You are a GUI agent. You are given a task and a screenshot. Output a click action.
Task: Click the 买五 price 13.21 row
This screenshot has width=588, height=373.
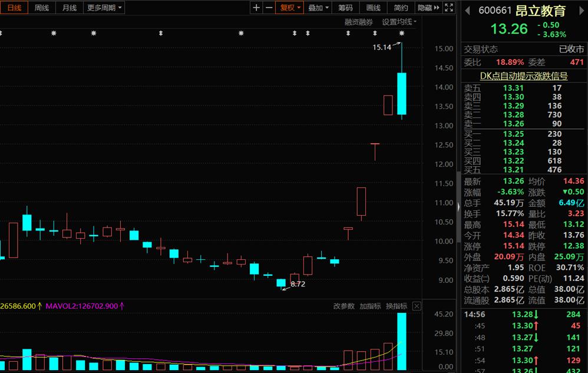[x=524, y=170]
